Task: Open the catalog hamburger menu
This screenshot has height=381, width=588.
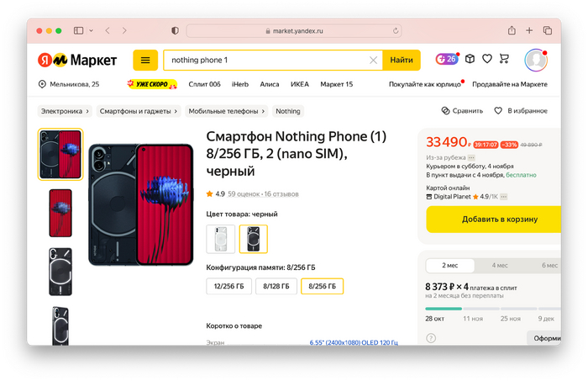Action: [145, 60]
